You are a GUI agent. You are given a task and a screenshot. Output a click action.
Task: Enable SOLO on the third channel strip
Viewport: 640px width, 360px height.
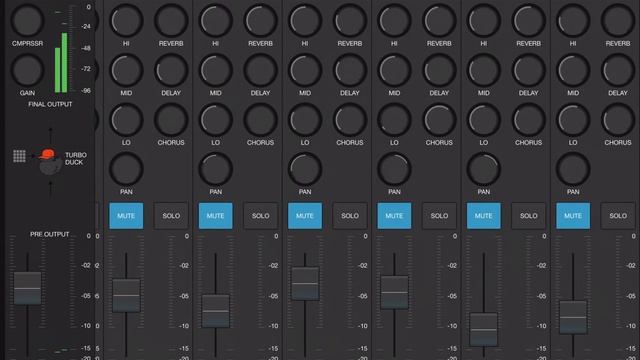(350, 216)
